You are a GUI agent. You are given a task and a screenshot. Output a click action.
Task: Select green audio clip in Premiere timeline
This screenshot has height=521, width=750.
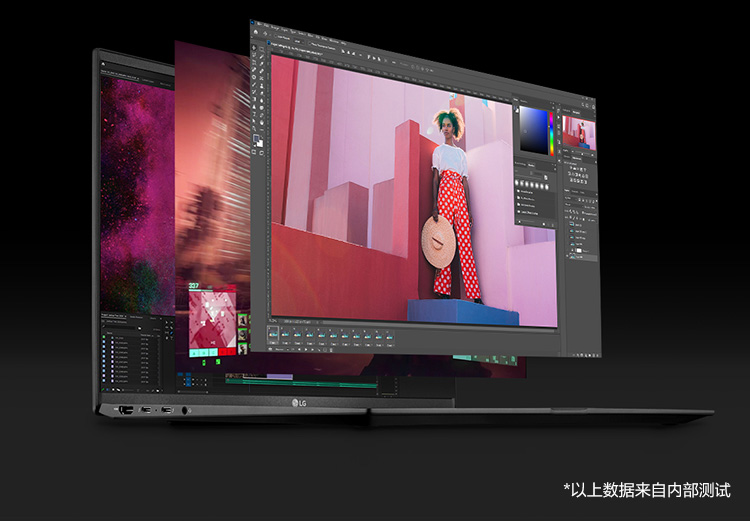pos(301,383)
